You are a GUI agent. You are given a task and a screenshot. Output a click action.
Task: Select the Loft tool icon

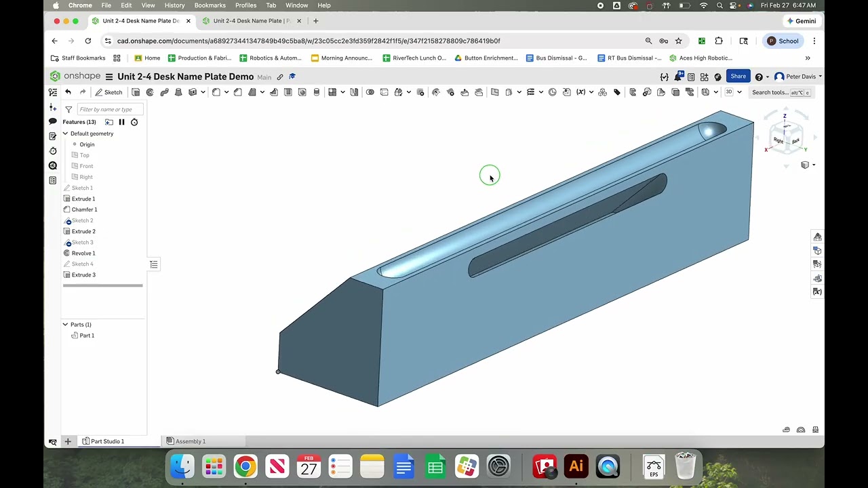point(178,92)
